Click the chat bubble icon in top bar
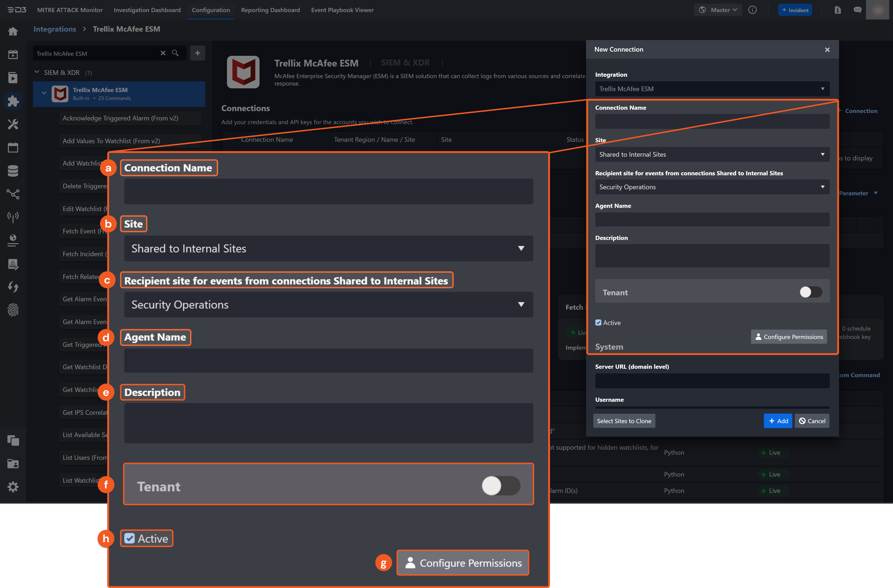Screen dimensions: 893x588 (857, 10)
